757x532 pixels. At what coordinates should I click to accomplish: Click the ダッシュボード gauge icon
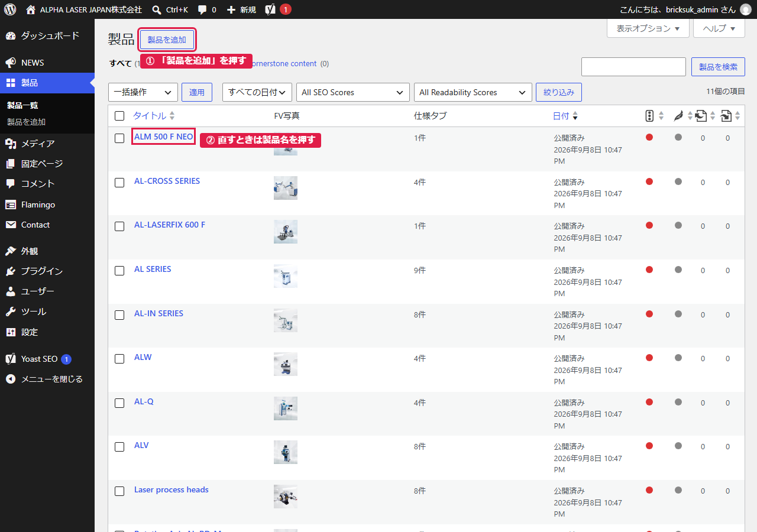[11, 35]
